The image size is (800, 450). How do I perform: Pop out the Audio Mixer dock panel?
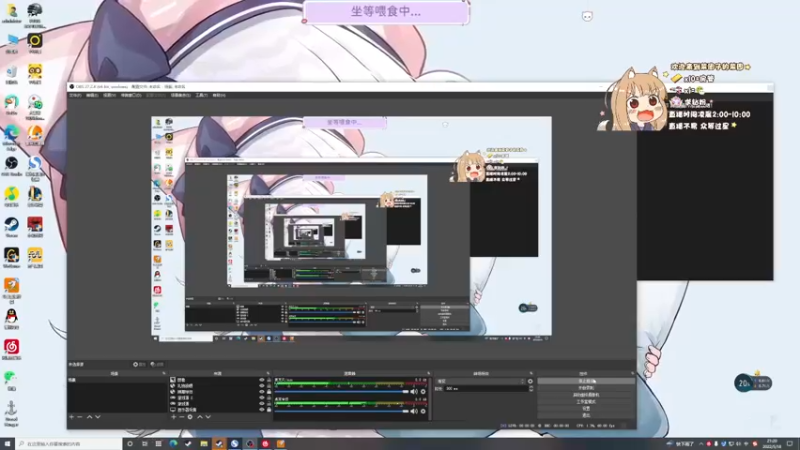pyautogui.click(x=428, y=373)
